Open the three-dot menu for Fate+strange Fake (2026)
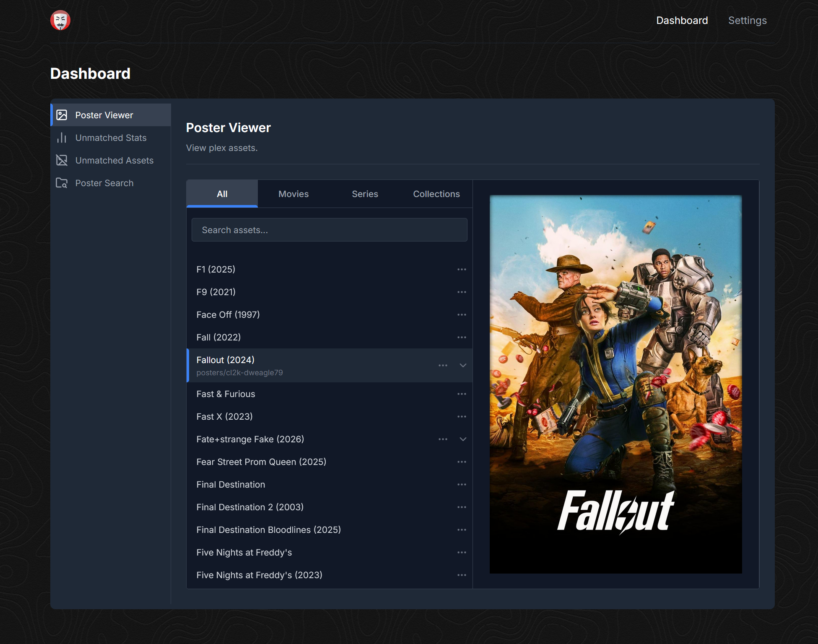The image size is (818, 644). click(443, 439)
